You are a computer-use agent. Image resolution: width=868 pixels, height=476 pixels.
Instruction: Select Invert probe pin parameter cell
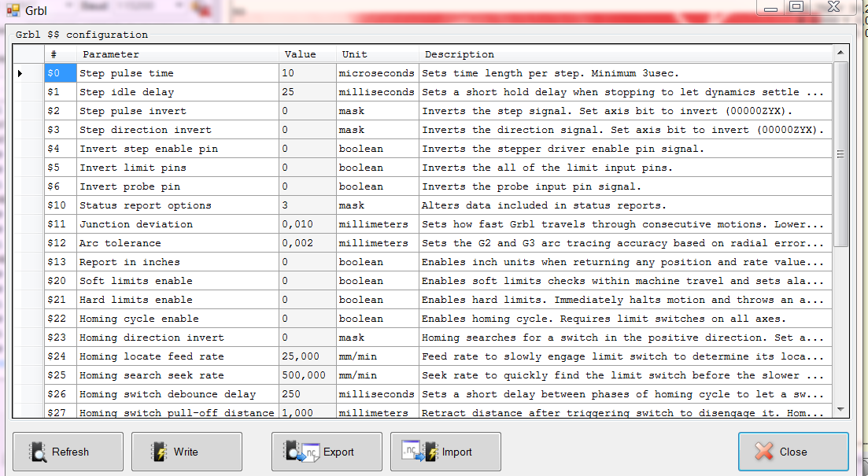[178, 186]
